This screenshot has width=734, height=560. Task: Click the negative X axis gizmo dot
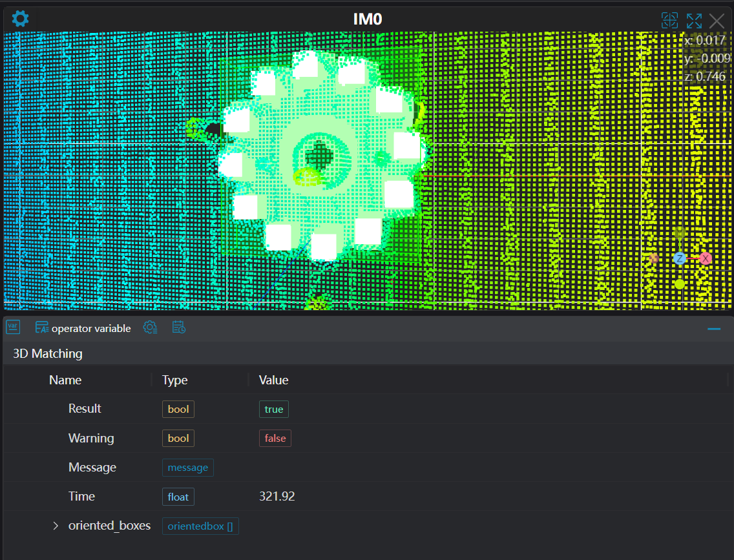coord(654,258)
